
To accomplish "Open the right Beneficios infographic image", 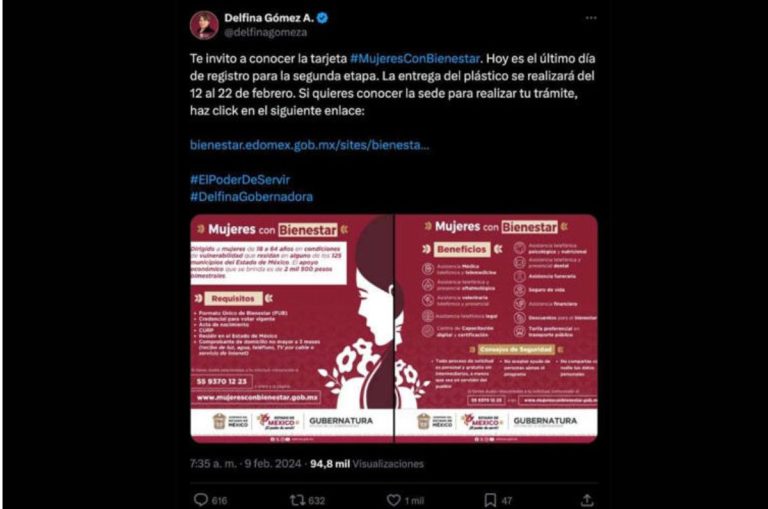I will pyautogui.click(x=496, y=329).
